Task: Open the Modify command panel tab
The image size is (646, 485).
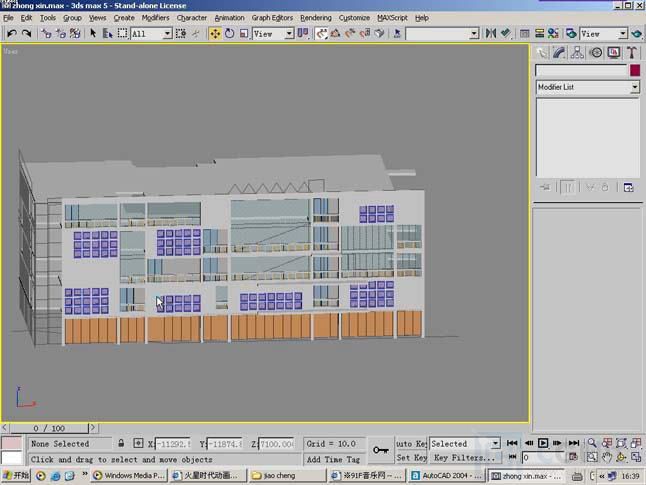Action: point(559,52)
